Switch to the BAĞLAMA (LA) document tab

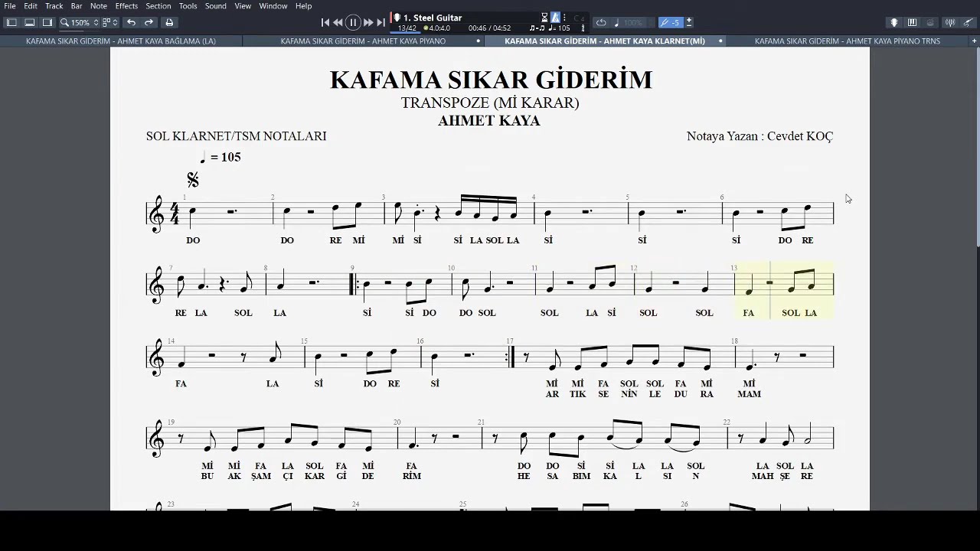(x=121, y=41)
